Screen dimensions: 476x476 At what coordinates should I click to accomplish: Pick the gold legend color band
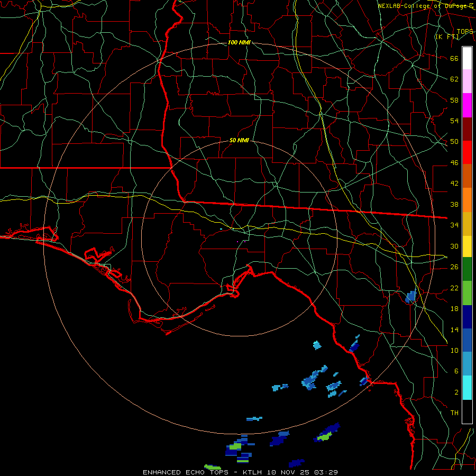coord(467,224)
